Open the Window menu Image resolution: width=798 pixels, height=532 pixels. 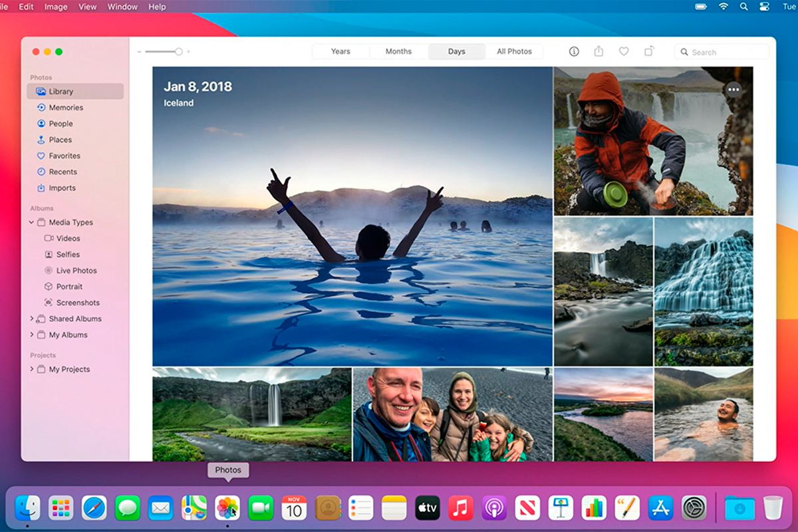(122, 7)
